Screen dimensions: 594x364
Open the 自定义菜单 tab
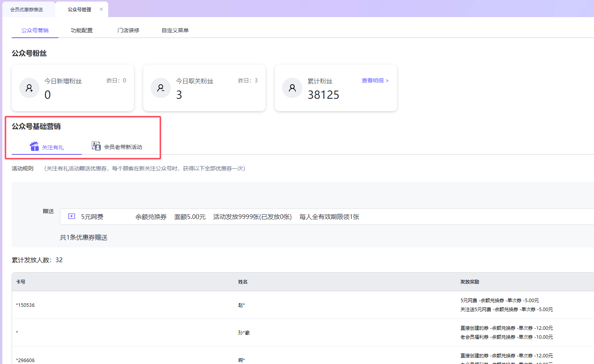point(175,30)
